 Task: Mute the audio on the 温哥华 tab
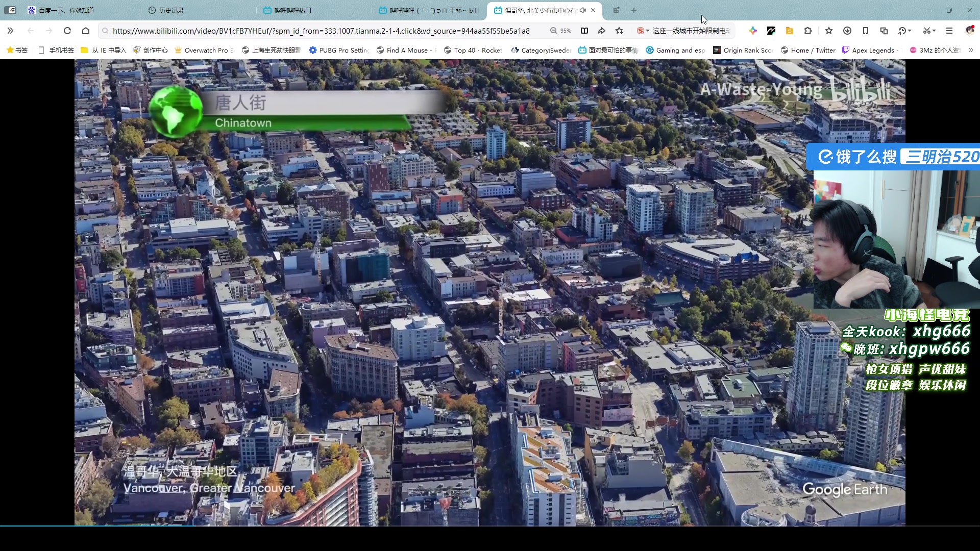click(583, 10)
